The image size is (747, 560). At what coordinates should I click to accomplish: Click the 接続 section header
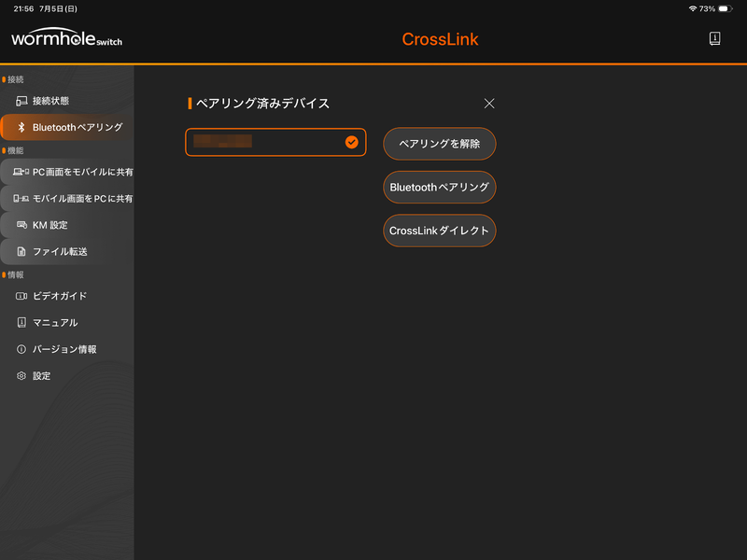point(16,79)
